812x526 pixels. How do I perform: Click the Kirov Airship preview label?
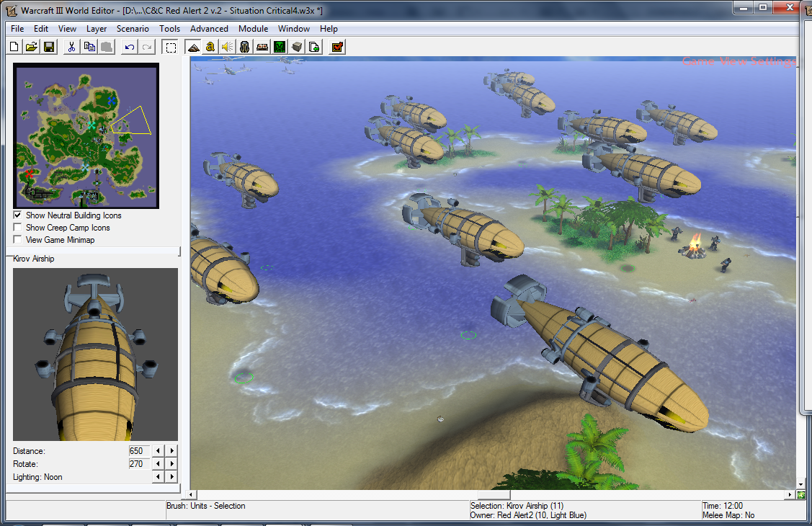click(34, 259)
